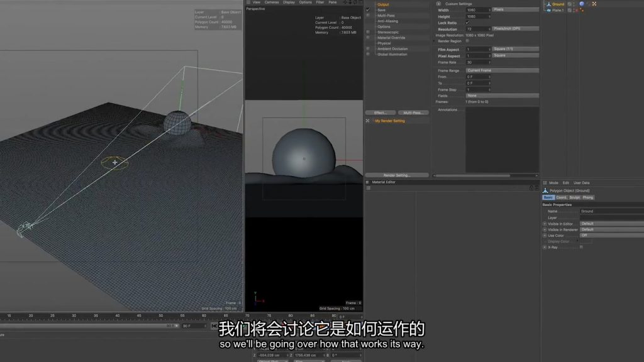The image size is (644, 362).
Task: Open the Cameras menu in viewport
Action: [x=271, y=3]
